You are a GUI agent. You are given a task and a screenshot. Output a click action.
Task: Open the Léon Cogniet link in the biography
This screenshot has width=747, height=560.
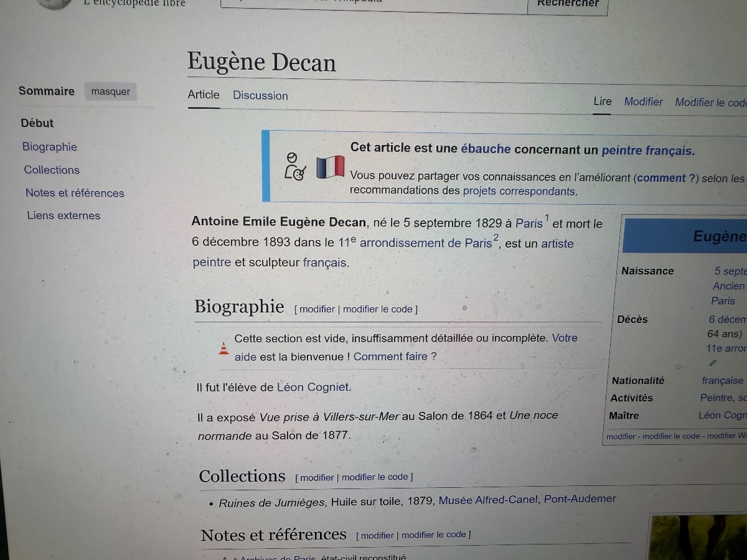tap(313, 387)
